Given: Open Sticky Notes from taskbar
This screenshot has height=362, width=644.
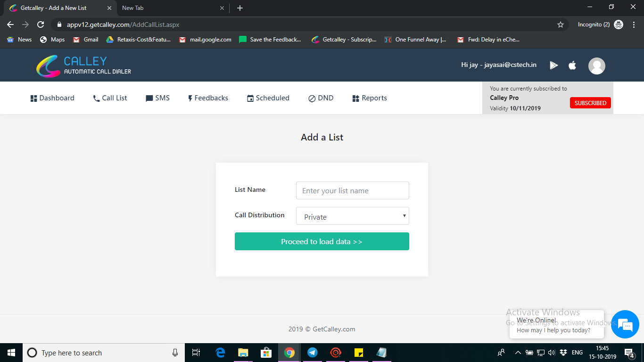Looking at the screenshot, I should coord(358,353).
